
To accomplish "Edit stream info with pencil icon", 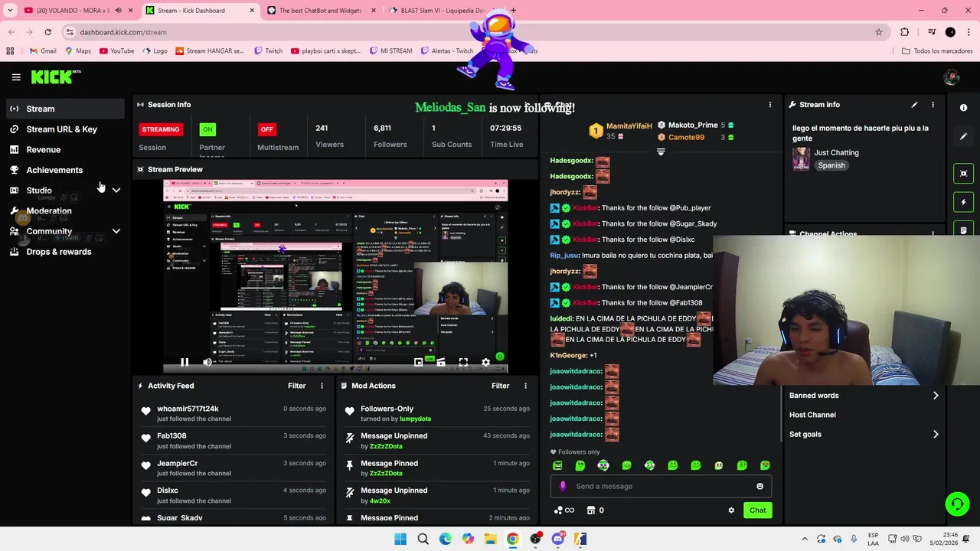I will pos(914,105).
